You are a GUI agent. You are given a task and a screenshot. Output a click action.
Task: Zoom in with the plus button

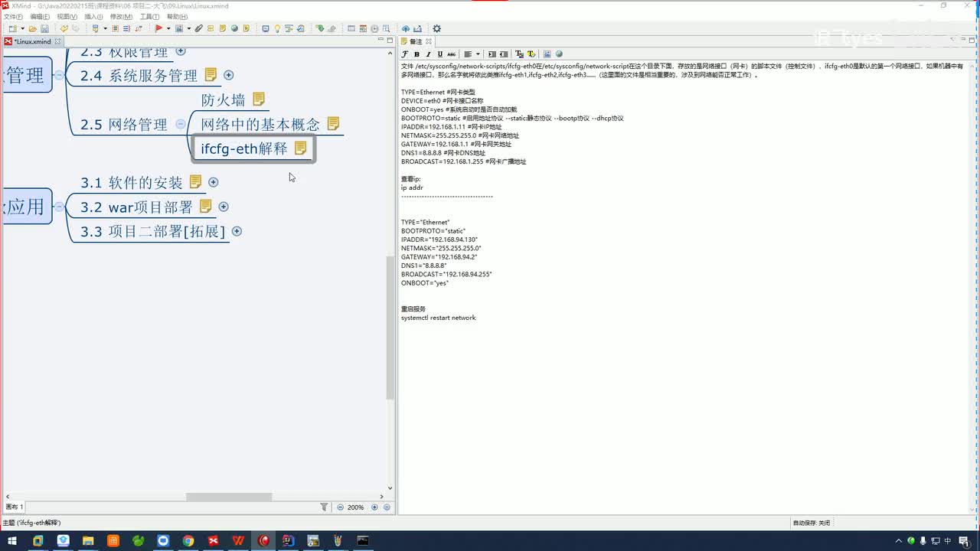coord(374,507)
